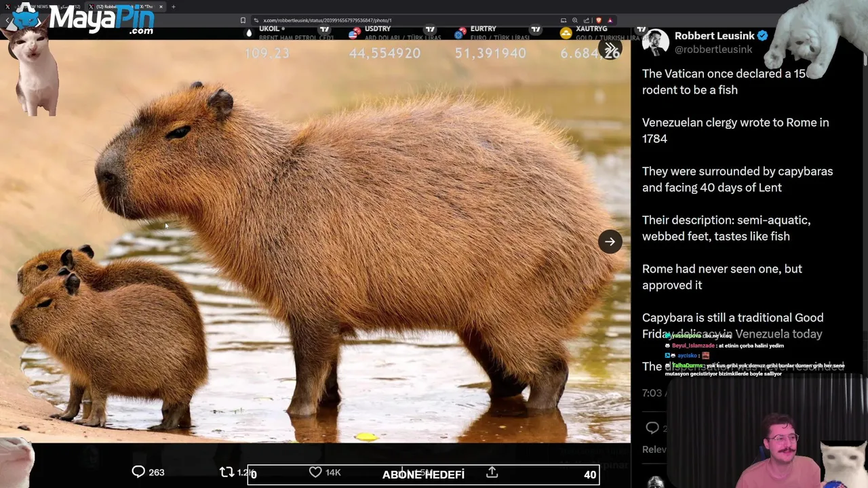Viewport: 868px width, 488px height.
Task: Close the active Robbert Leusink tab
Action: [161, 7]
